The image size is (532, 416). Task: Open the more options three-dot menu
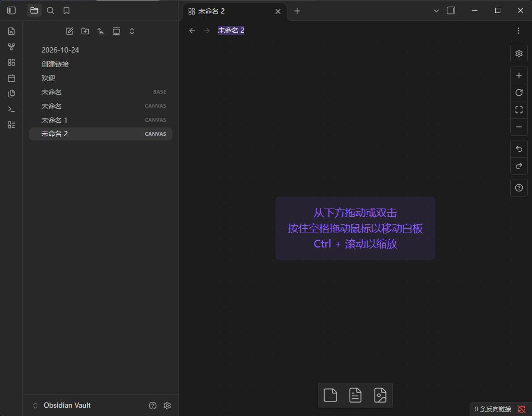[x=518, y=31]
